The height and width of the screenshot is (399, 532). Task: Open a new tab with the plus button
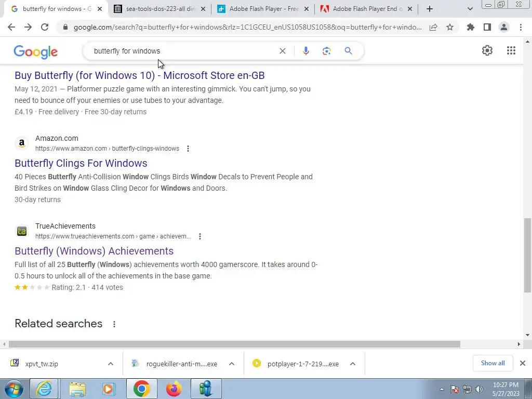(430, 9)
